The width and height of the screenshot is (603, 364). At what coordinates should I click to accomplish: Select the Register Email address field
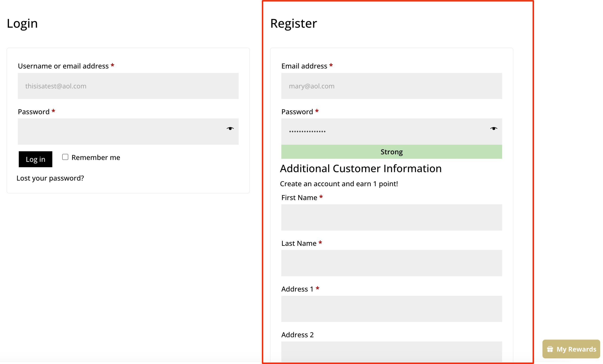point(391,86)
